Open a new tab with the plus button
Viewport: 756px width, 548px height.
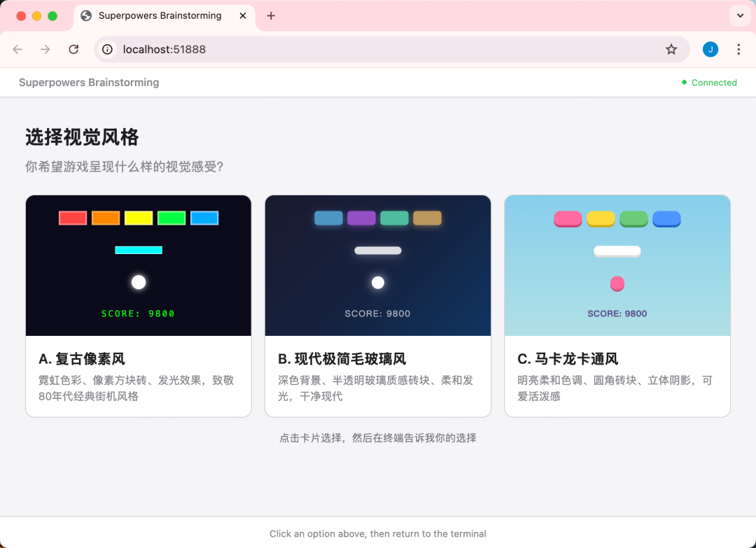(271, 15)
